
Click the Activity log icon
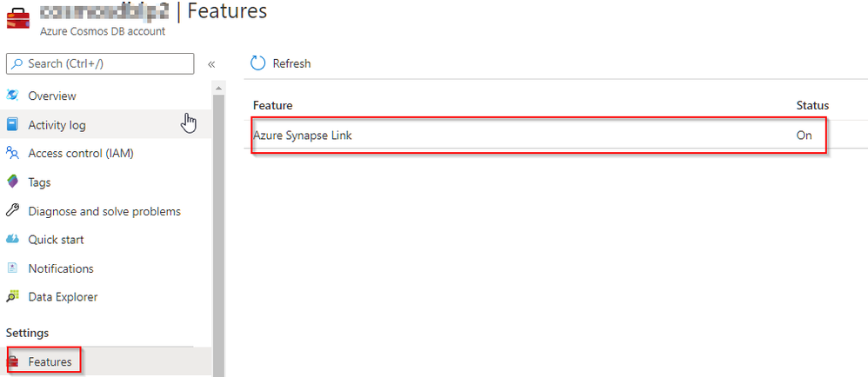point(12,125)
